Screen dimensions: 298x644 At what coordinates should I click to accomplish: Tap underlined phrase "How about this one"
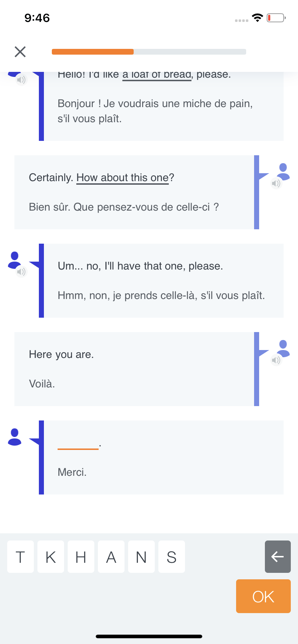[123, 178]
